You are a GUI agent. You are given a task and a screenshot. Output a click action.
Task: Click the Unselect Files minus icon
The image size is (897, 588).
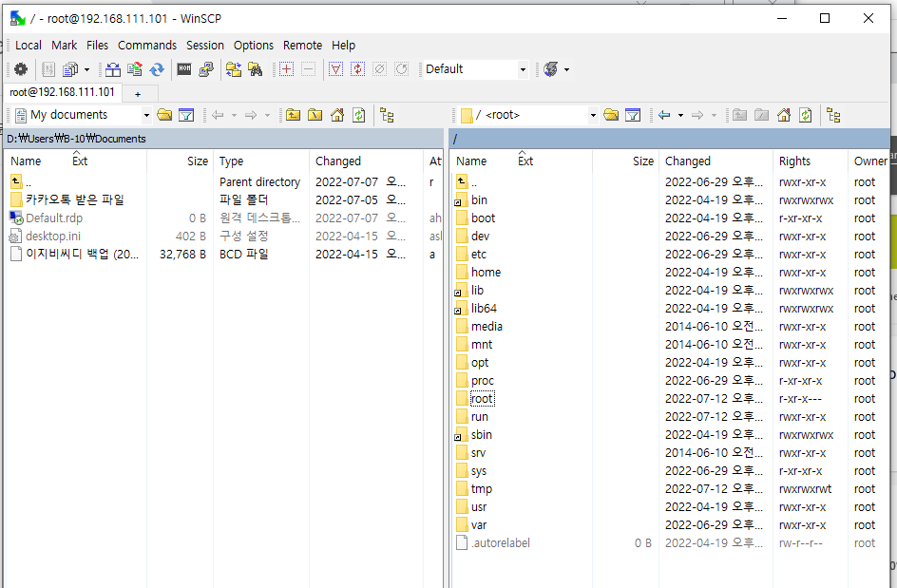(x=308, y=69)
